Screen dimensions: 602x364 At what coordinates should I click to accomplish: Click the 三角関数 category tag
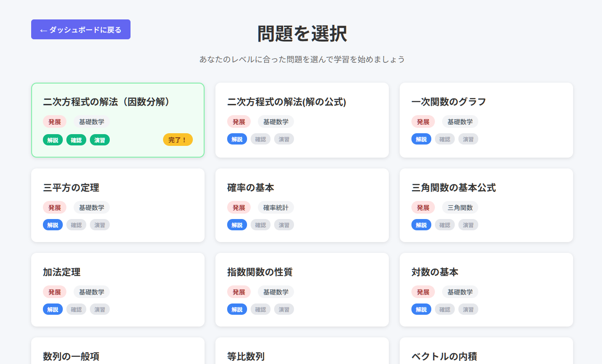[x=460, y=208]
